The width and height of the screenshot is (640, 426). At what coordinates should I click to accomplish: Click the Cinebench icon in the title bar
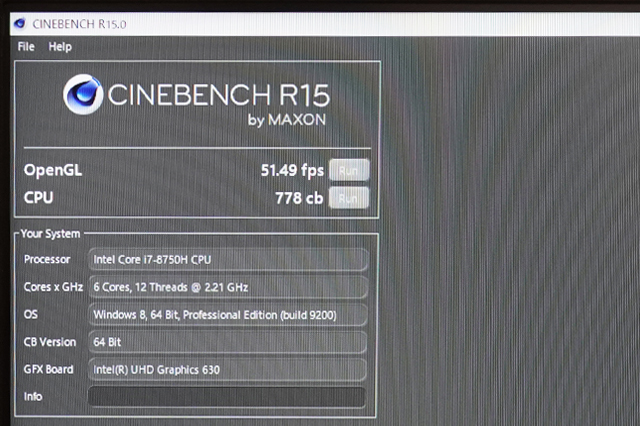19,23
